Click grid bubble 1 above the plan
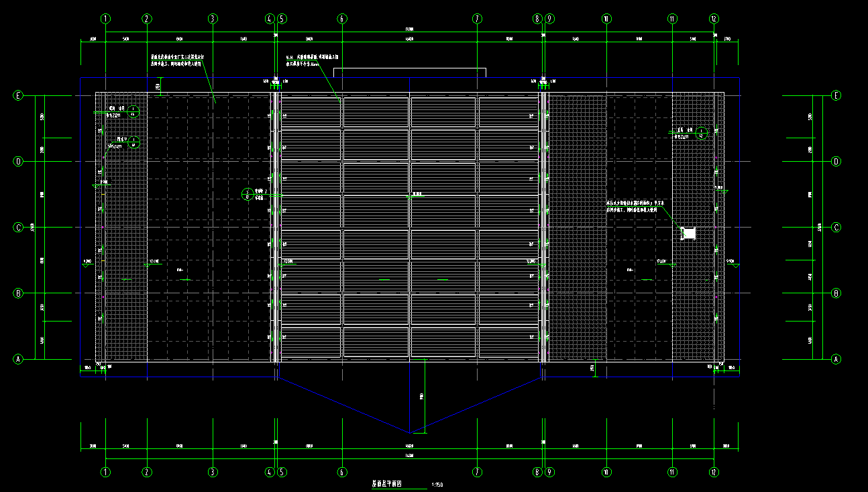This screenshot has height=492, width=868. click(105, 19)
